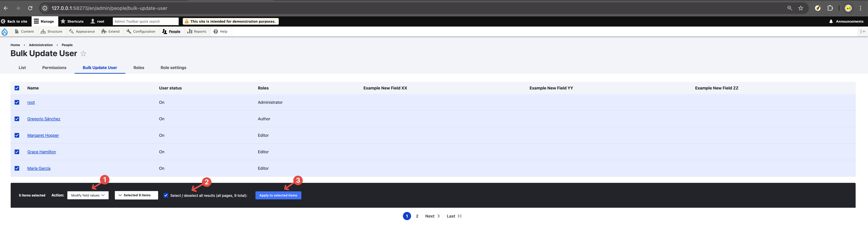Viewport: 868px width, 231px height.
Task: Expand the Selected 9 items list
Action: pyautogui.click(x=136, y=195)
